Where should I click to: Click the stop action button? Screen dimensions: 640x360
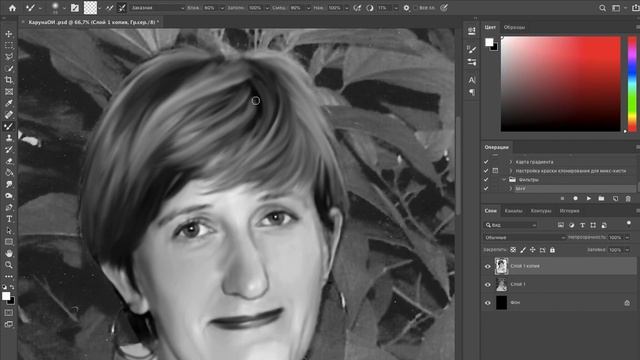click(562, 198)
